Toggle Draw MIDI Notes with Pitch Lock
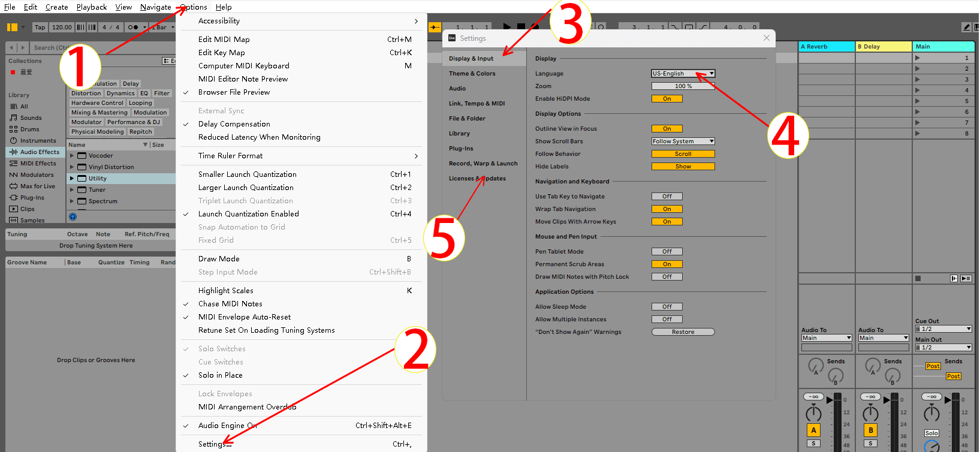980x452 pixels. [x=667, y=277]
